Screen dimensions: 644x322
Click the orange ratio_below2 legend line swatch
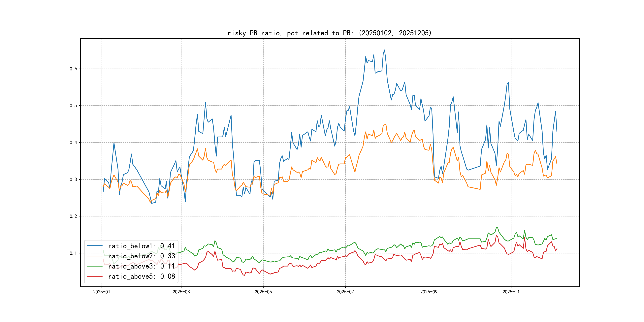point(94,256)
